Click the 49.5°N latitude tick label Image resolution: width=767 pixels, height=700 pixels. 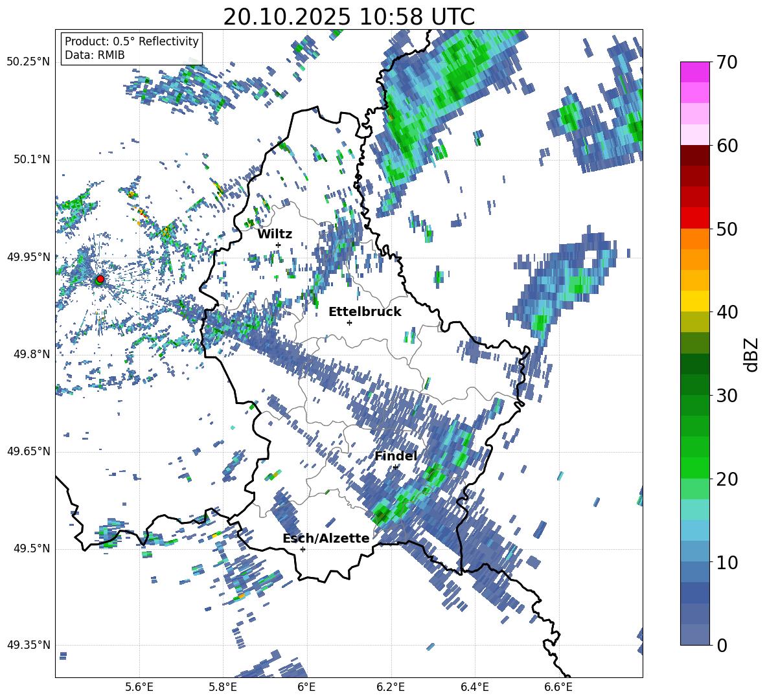point(32,548)
